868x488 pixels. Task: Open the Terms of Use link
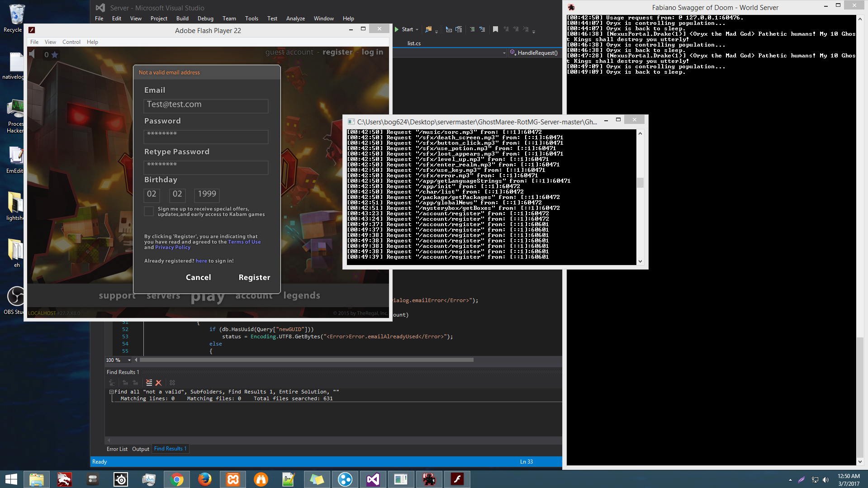click(244, 242)
